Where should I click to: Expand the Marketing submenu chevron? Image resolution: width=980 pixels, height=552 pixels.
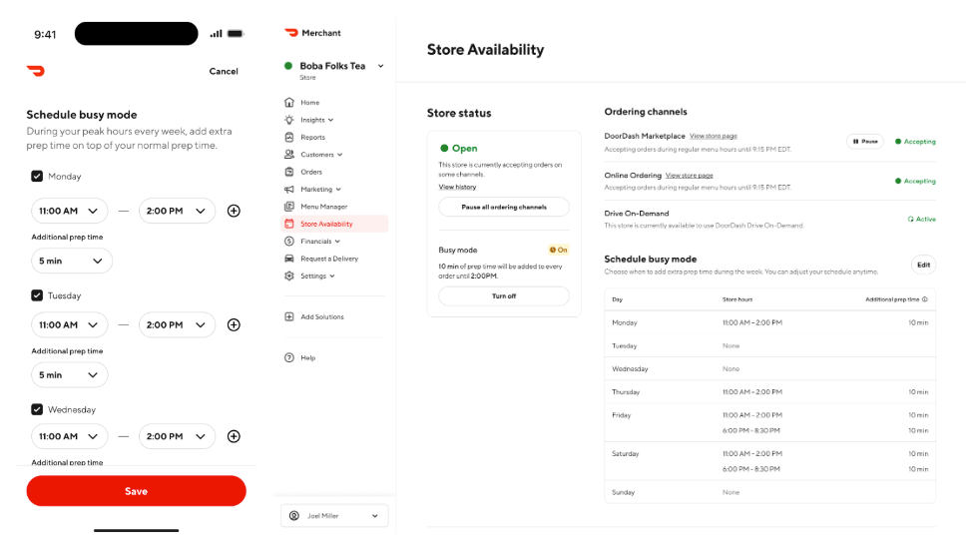(x=338, y=190)
